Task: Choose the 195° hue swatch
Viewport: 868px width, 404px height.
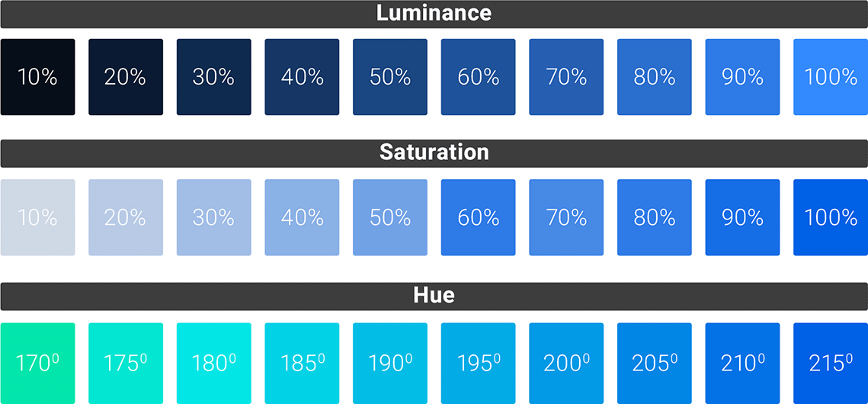Action: point(479,363)
